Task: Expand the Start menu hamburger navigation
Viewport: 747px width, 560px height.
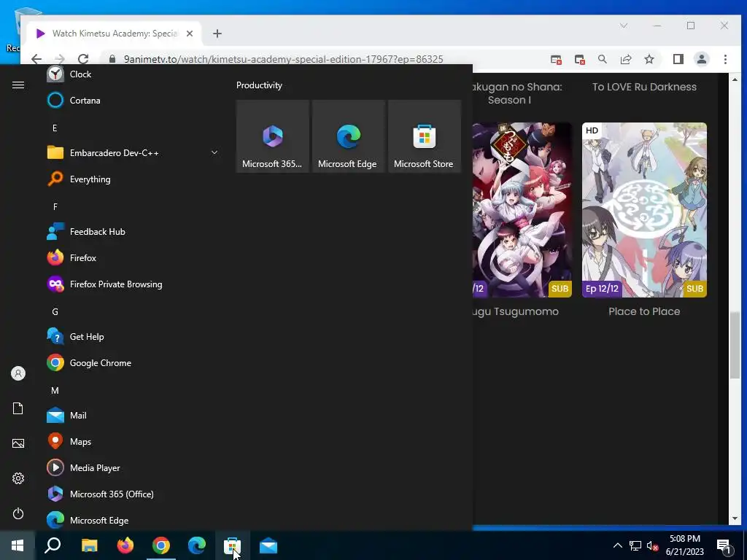Action: coord(18,85)
